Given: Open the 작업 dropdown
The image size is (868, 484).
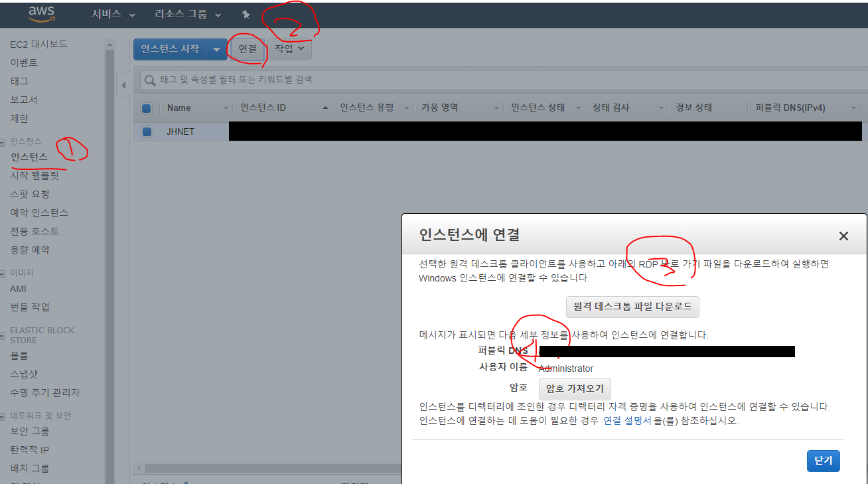Looking at the screenshot, I should pyautogui.click(x=289, y=48).
